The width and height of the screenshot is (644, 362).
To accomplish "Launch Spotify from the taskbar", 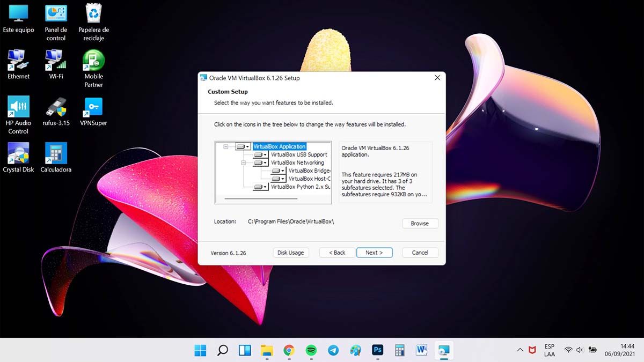I will (x=311, y=350).
